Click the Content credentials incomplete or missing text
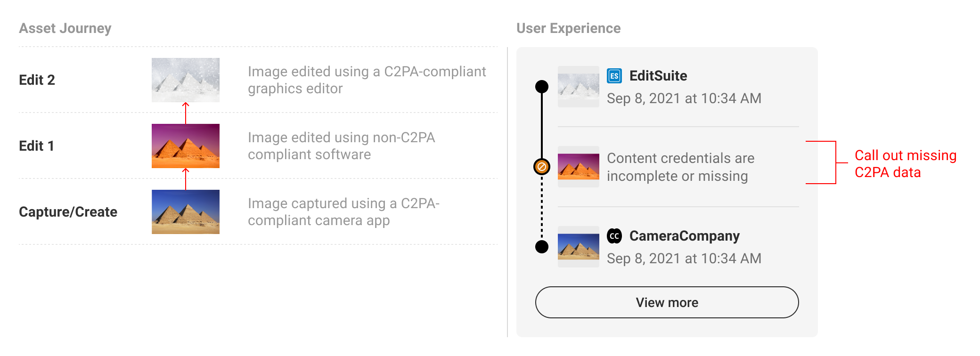 (681, 167)
